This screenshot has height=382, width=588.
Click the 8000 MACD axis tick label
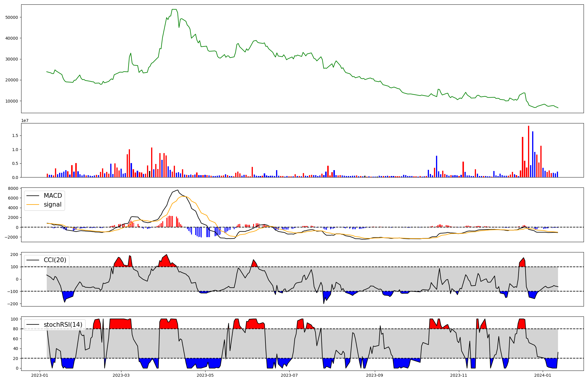point(14,188)
